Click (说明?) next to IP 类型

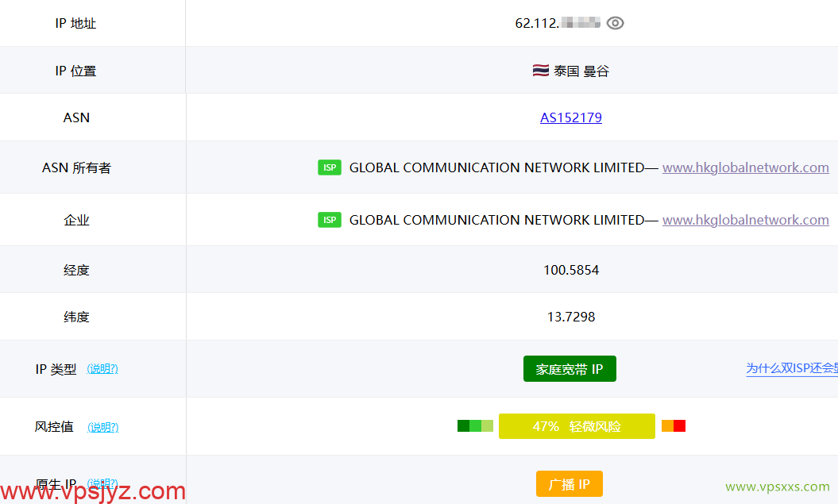click(x=102, y=368)
